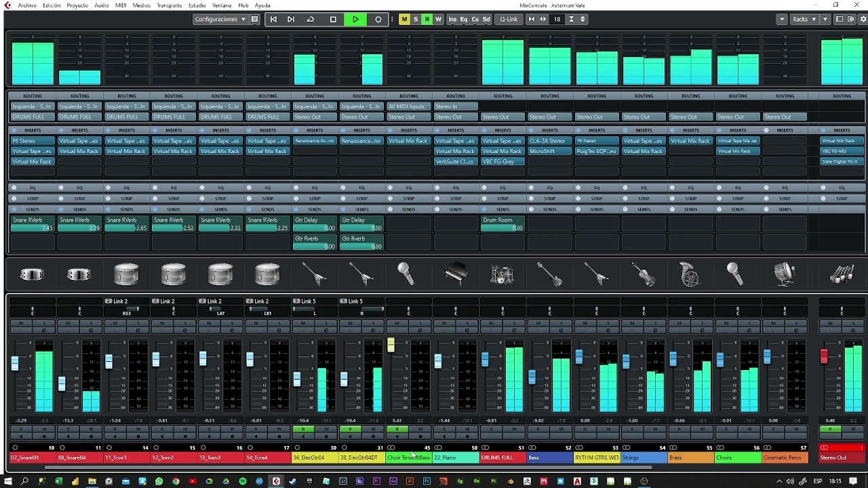Image resolution: width=868 pixels, height=488 pixels.
Task: Click the microphone icon of Choir Tenor&Bass channel
Action: click(x=406, y=274)
